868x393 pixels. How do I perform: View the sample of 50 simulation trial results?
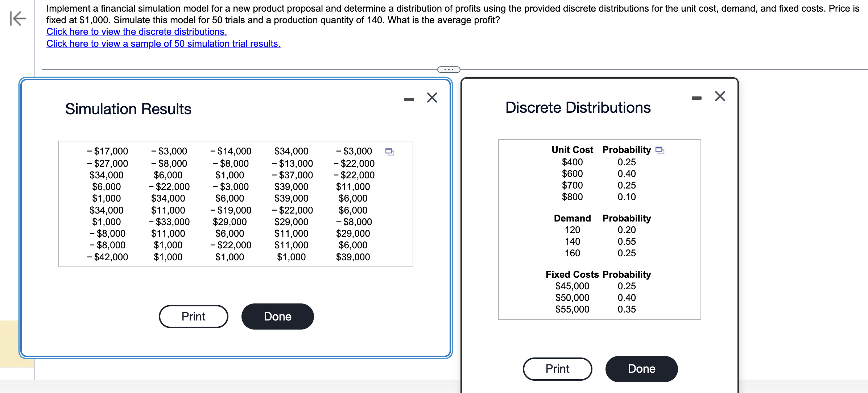click(163, 44)
